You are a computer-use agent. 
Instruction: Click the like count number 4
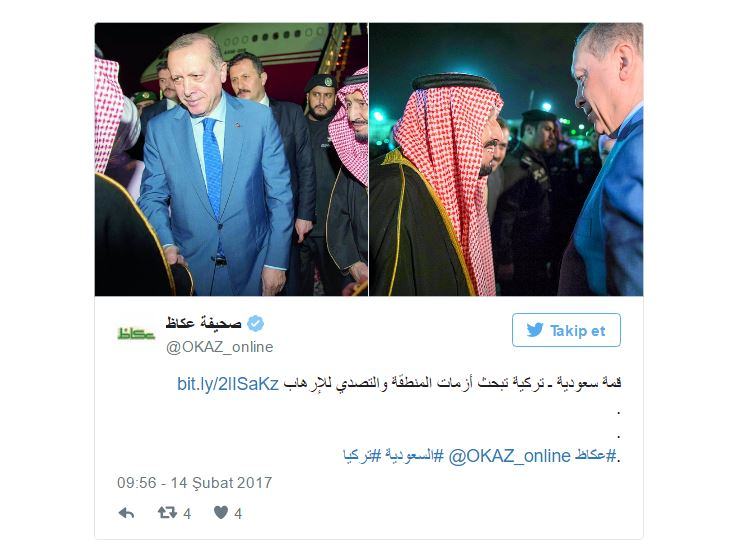pyautogui.click(x=238, y=514)
